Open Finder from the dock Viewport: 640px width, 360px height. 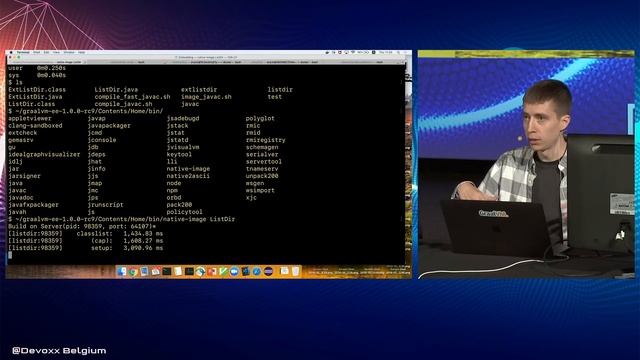[122, 271]
